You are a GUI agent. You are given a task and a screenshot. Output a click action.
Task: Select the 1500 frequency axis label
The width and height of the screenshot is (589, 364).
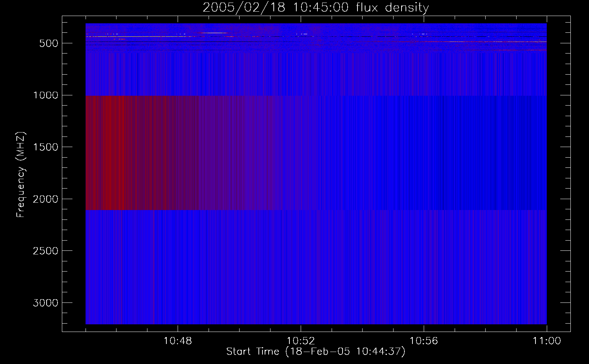pyautogui.click(x=46, y=147)
